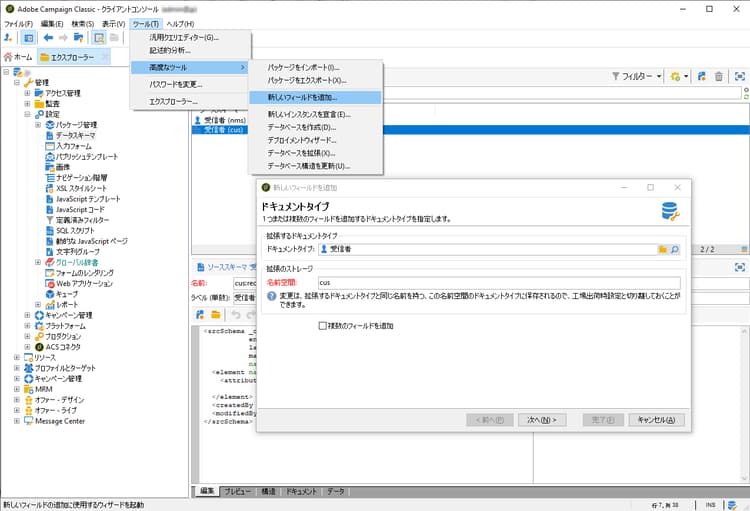This screenshot has width=750, height=511.
Task: Click the connect user icon in toolbar
Action: tap(8, 37)
